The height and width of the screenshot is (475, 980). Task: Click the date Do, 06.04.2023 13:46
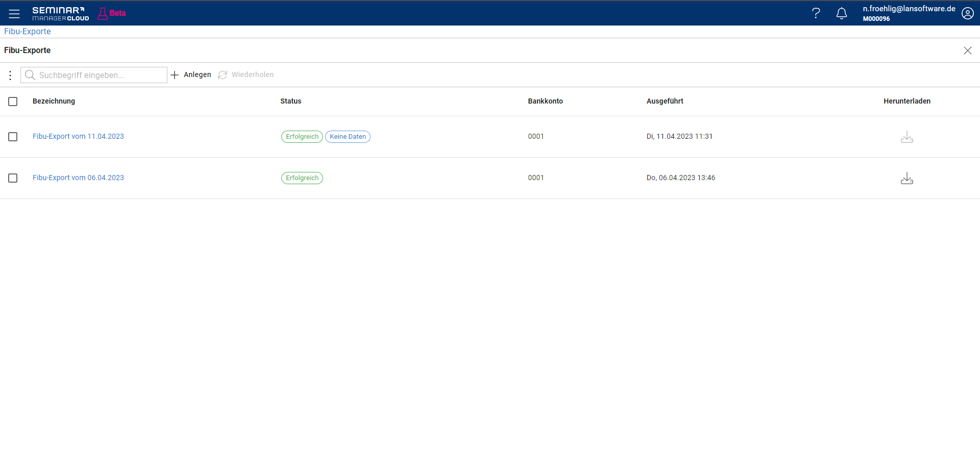pyautogui.click(x=681, y=178)
